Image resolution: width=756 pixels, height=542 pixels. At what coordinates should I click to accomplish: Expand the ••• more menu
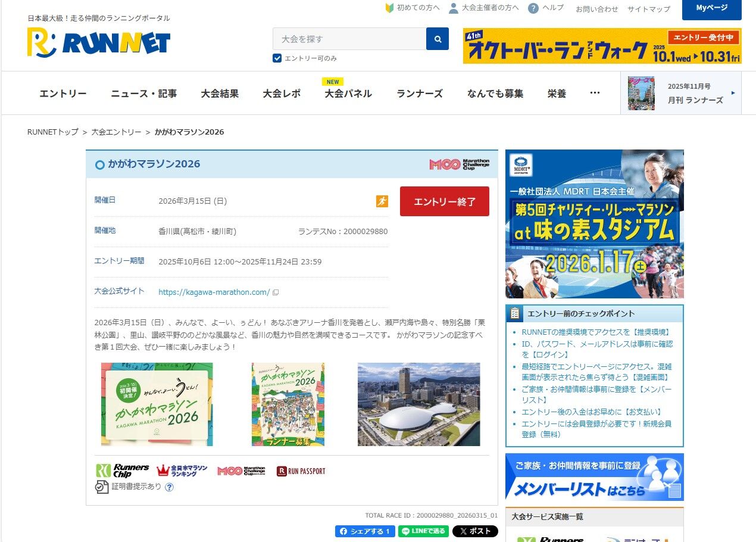tap(595, 93)
